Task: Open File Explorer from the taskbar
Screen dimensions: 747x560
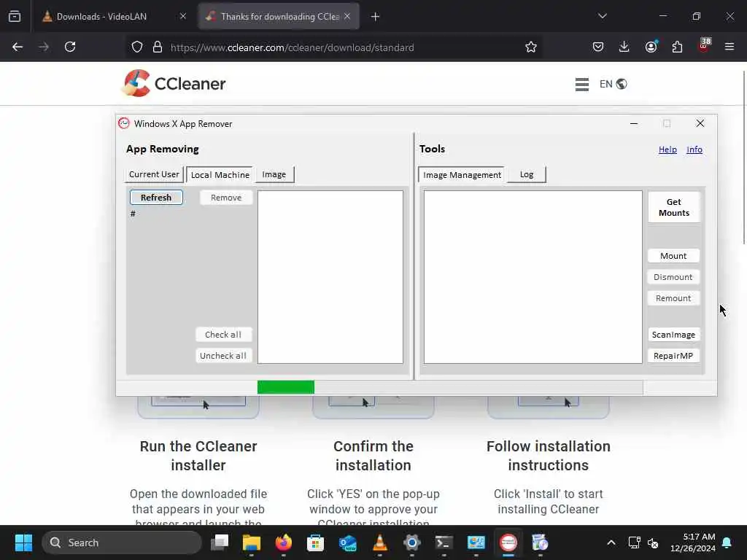Action: pos(252,542)
